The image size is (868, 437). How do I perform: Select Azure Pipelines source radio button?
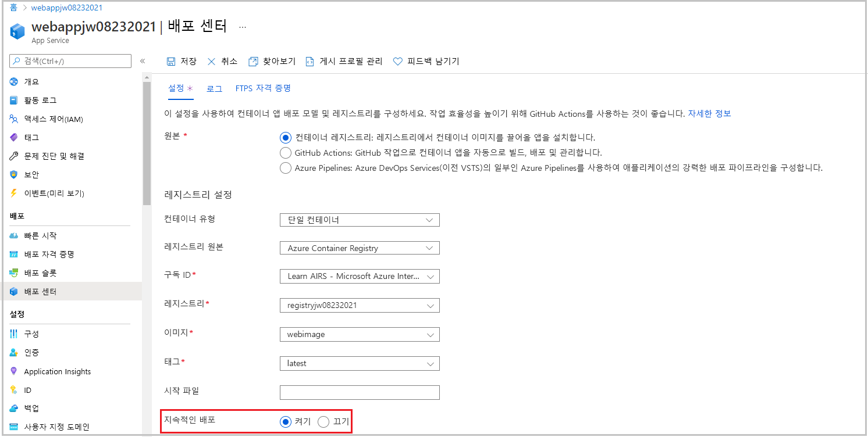click(285, 168)
